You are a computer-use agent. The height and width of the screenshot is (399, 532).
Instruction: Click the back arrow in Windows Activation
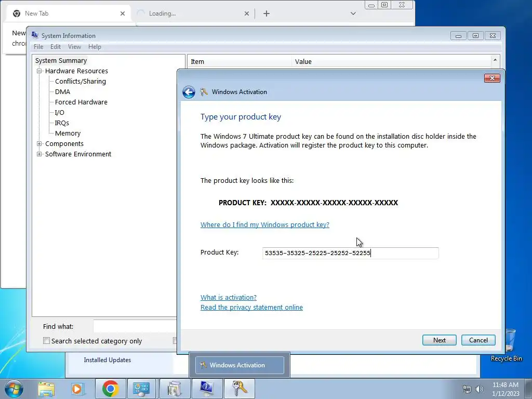pyautogui.click(x=189, y=92)
